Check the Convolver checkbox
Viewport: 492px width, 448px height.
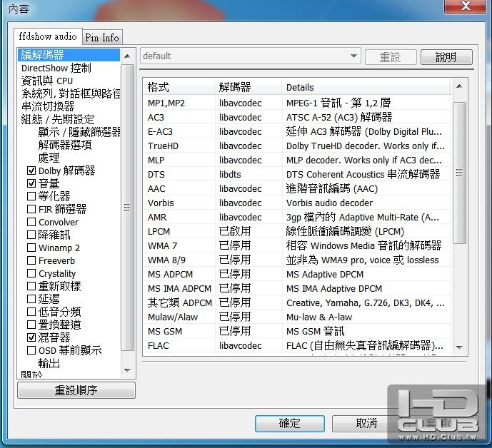coord(31,222)
